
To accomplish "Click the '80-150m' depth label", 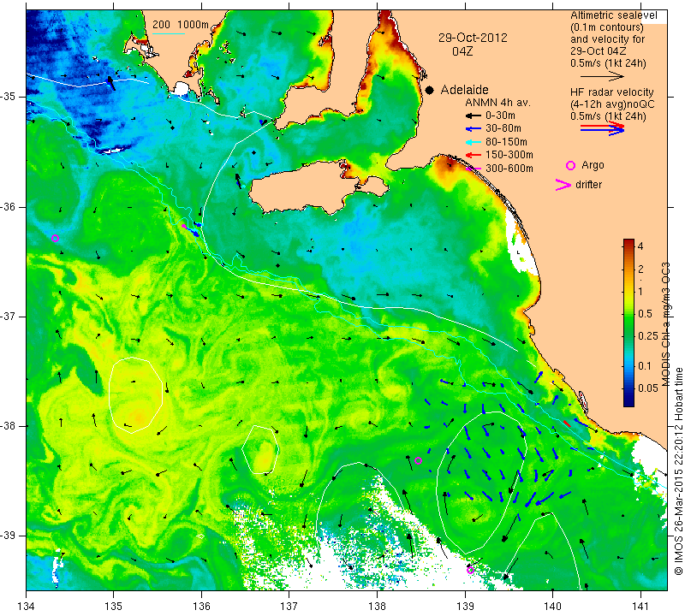I will coord(506,142).
